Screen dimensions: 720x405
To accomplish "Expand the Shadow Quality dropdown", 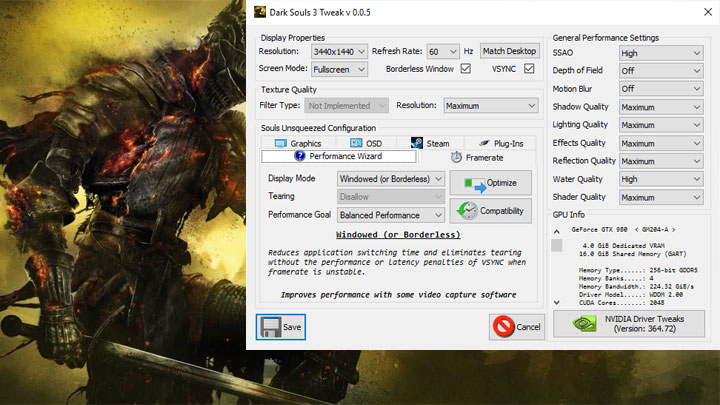I will (x=660, y=107).
